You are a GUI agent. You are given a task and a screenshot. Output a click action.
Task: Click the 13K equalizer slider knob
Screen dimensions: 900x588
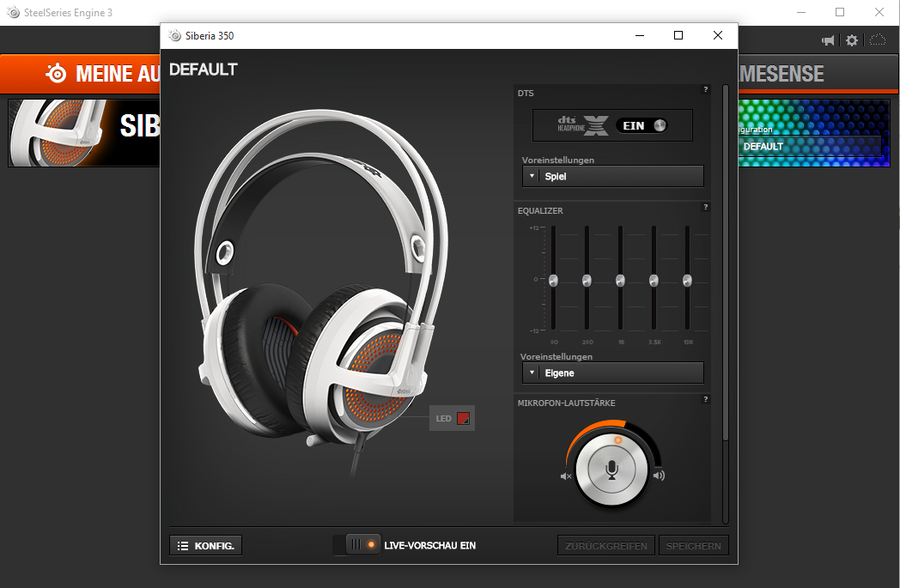tap(687, 281)
